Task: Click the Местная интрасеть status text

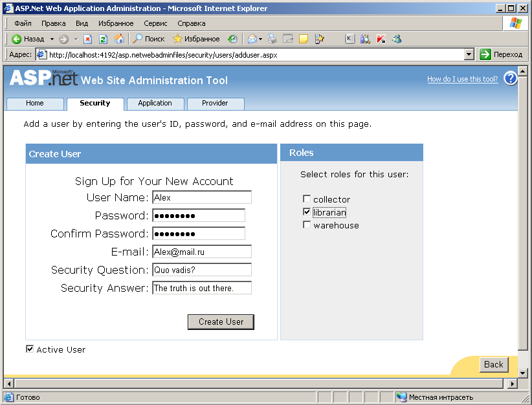Action: coord(441,397)
